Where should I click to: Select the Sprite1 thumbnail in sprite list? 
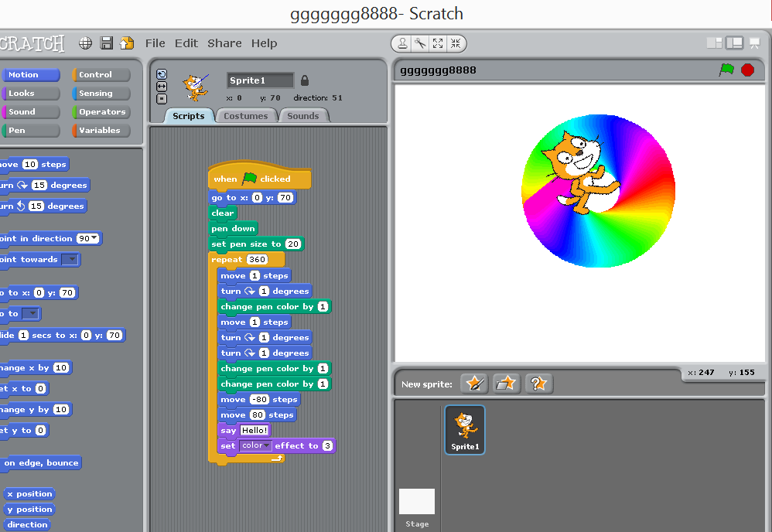tap(465, 430)
